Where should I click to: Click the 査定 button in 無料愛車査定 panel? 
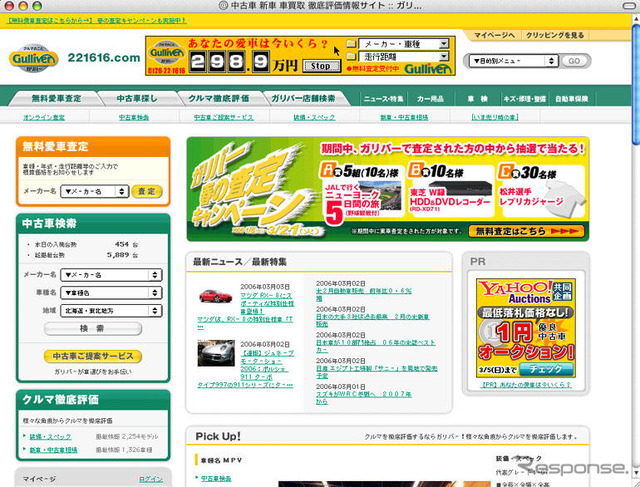(x=147, y=191)
